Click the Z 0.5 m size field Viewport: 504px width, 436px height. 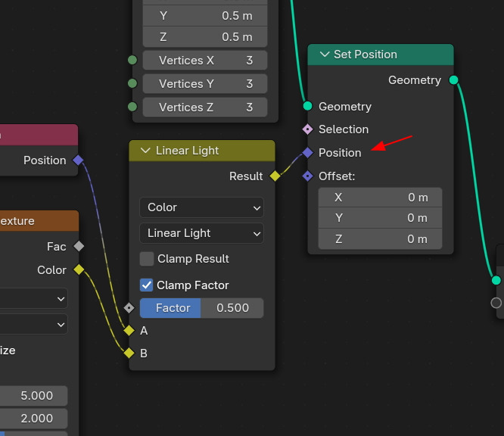click(x=205, y=36)
